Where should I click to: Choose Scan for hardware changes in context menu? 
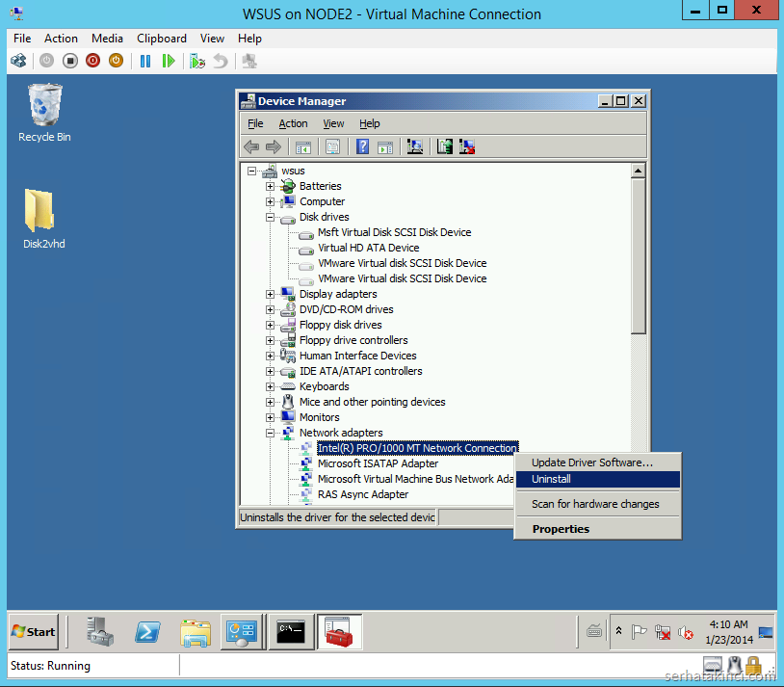(x=597, y=504)
